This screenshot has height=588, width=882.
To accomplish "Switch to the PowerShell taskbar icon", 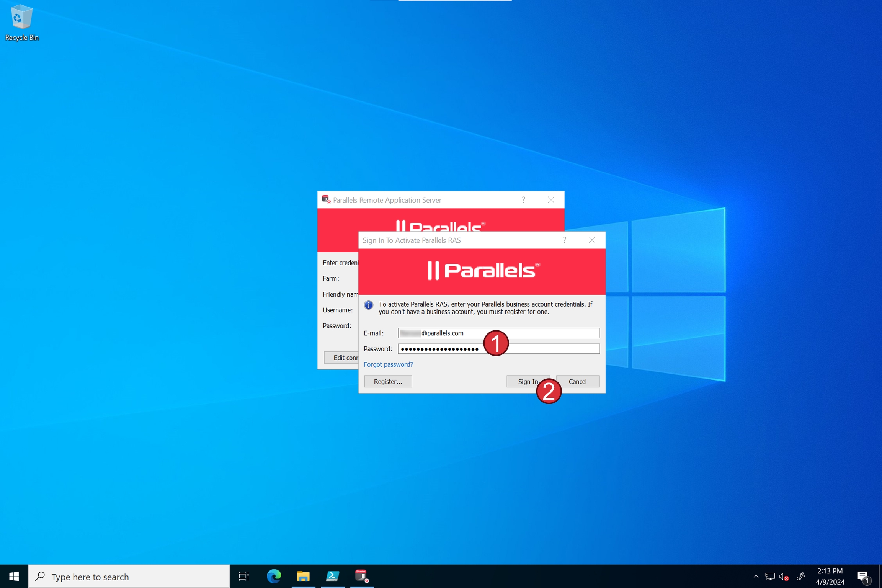I will pos(332,576).
